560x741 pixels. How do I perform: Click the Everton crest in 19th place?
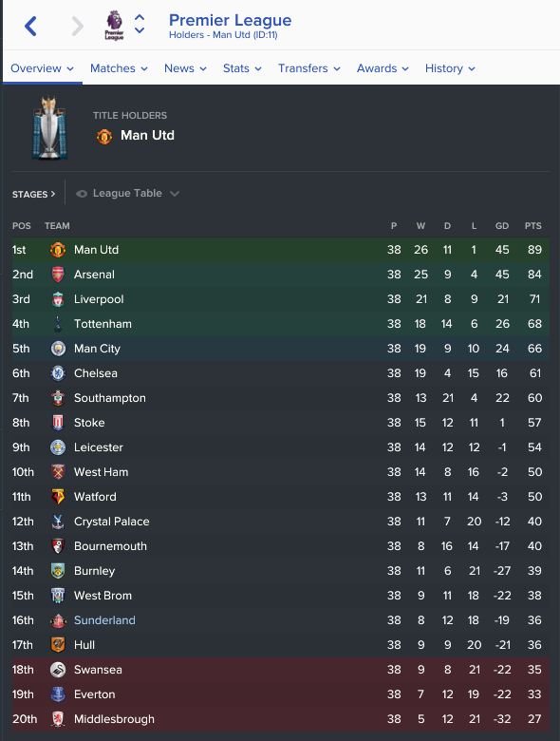click(58, 694)
